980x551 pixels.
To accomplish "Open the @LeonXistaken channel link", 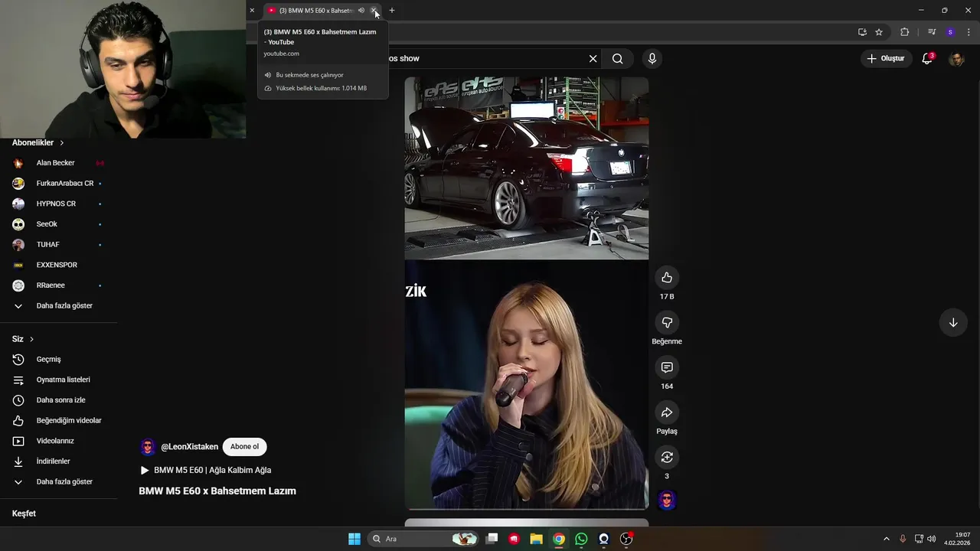I will pos(189,447).
